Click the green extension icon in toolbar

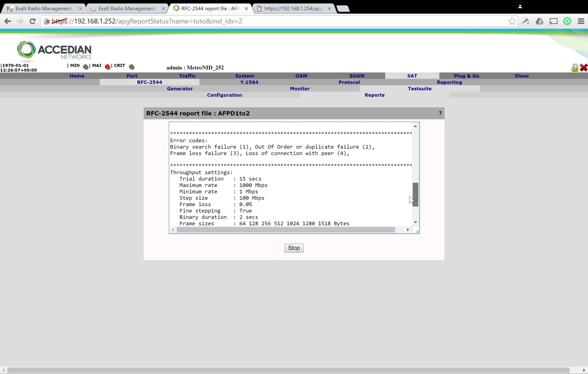[567, 21]
